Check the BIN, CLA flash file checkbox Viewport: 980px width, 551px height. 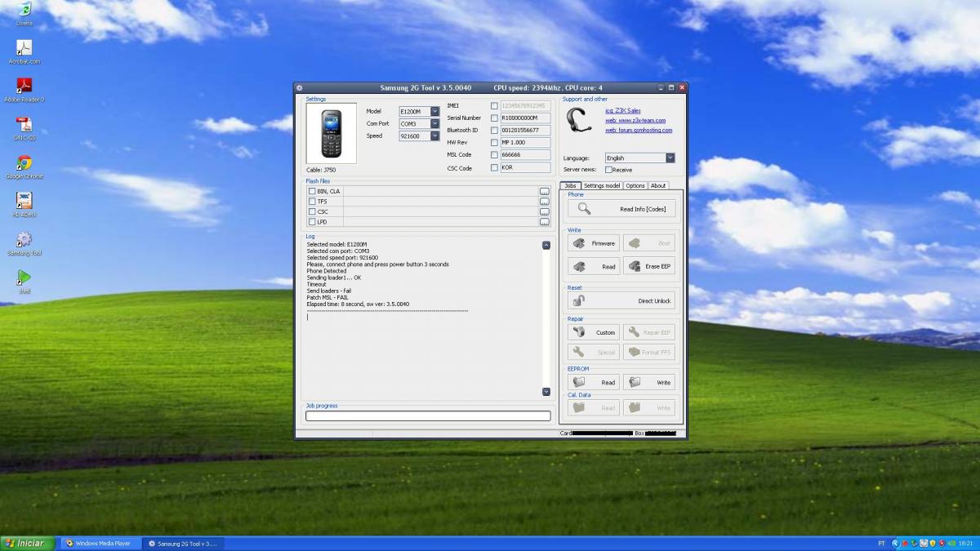tap(312, 191)
